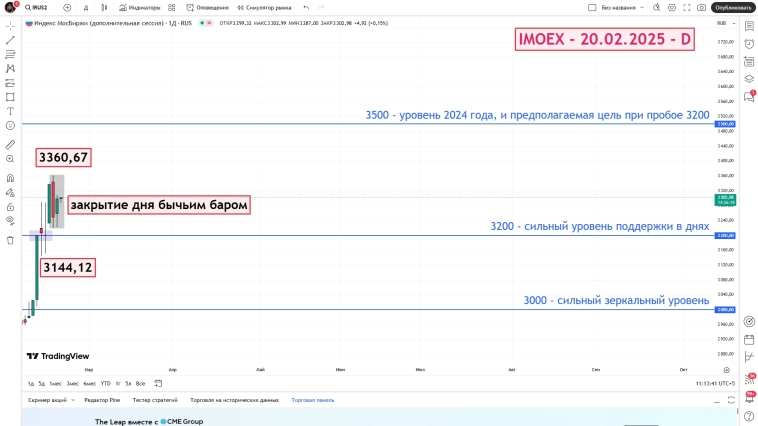Set the 1мес date range
The image size is (758, 426).
[x=56, y=383]
